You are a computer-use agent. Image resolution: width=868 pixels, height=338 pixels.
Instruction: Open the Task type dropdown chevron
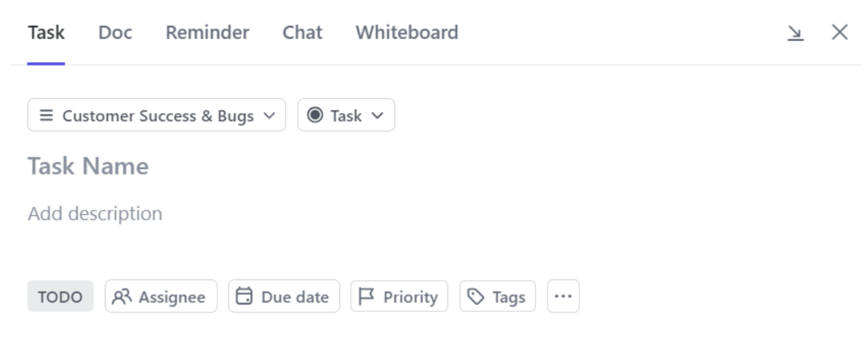click(377, 116)
